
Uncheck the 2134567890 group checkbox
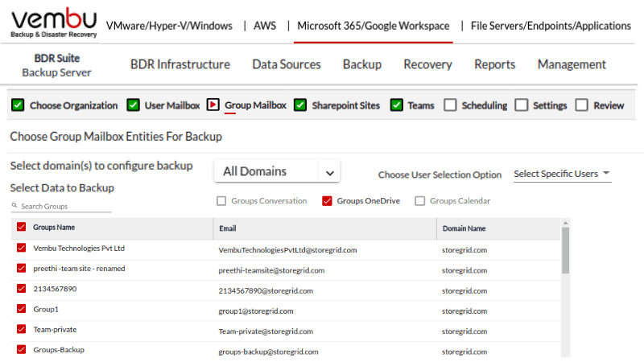click(22, 289)
